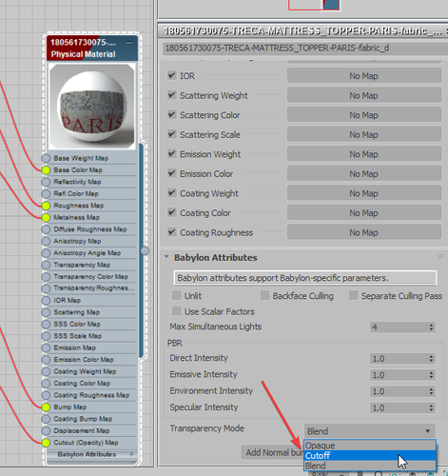The height and width of the screenshot is (476, 448).
Task: Uncheck the Scattering Scale checkbox
Action: click(x=172, y=134)
